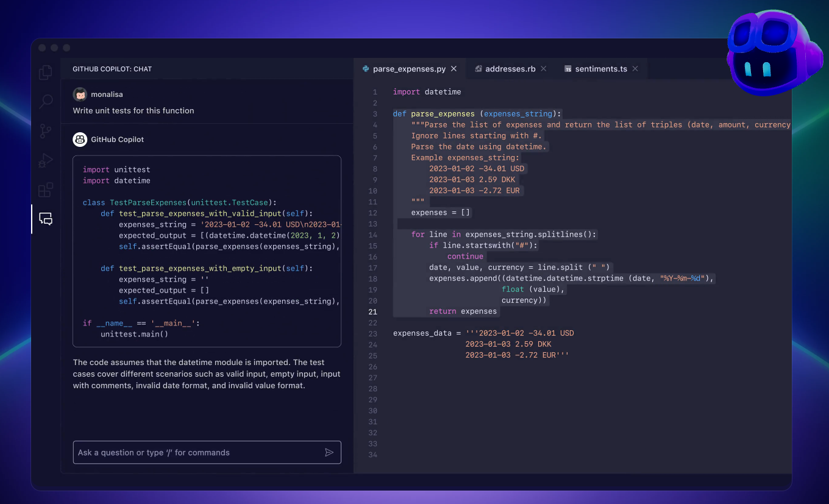Screen dimensions: 829x504
Task: Click the 'GitHub Copilot' responder name
Action: point(118,140)
